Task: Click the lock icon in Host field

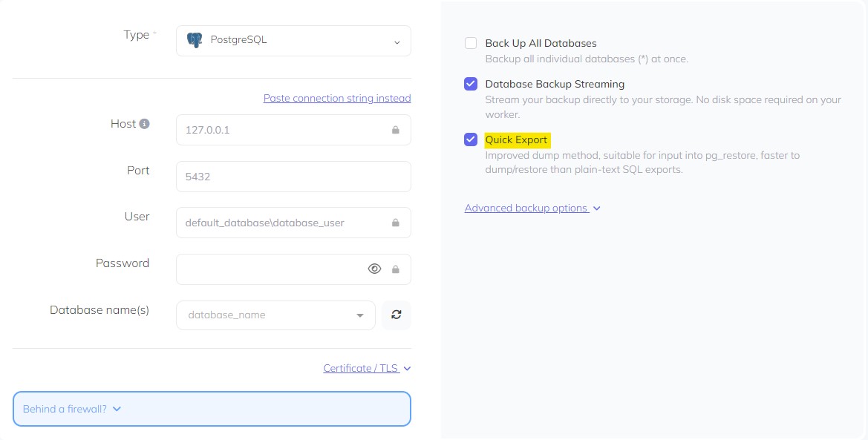Action: click(x=396, y=130)
